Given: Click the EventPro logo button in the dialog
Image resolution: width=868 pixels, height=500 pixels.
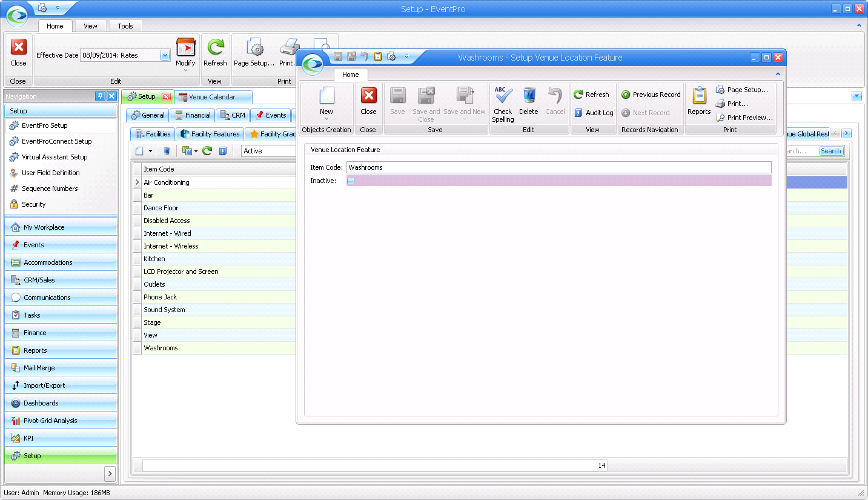Looking at the screenshot, I should (313, 64).
